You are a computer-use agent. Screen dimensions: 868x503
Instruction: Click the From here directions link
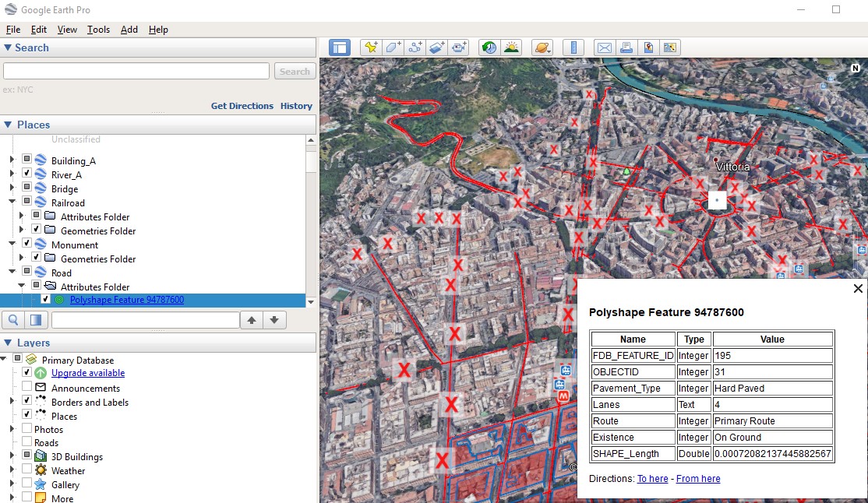coord(698,479)
